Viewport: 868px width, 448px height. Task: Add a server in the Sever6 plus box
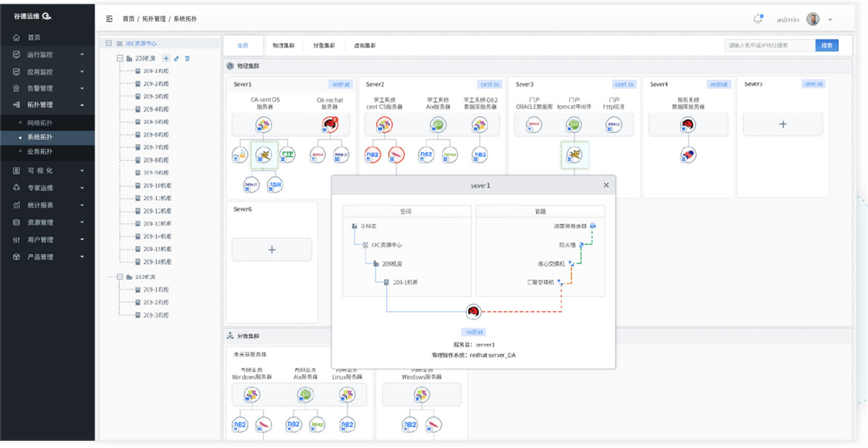(x=271, y=250)
